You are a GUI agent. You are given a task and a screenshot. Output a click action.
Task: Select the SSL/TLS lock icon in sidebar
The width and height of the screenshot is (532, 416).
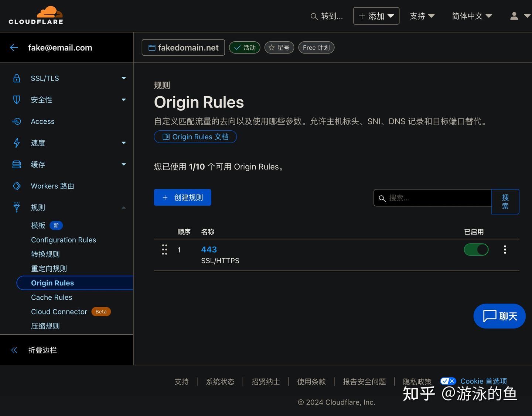click(x=17, y=78)
